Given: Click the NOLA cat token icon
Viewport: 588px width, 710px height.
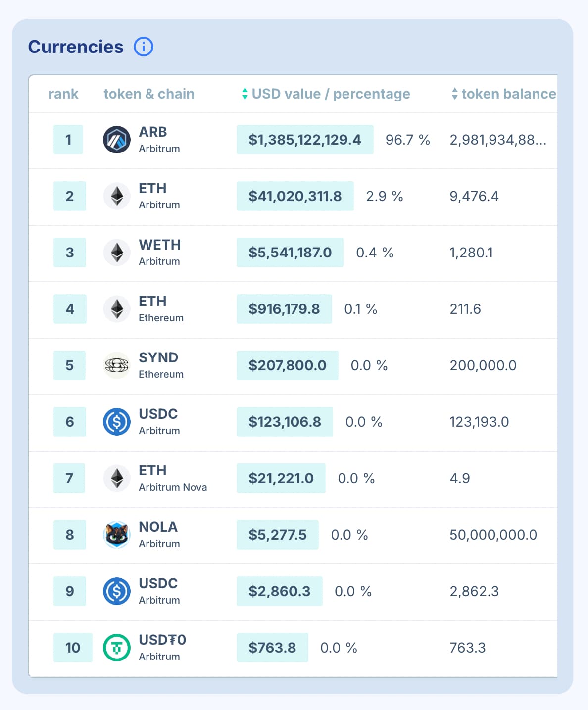Looking at the screenshot, I should coord(117,535).
